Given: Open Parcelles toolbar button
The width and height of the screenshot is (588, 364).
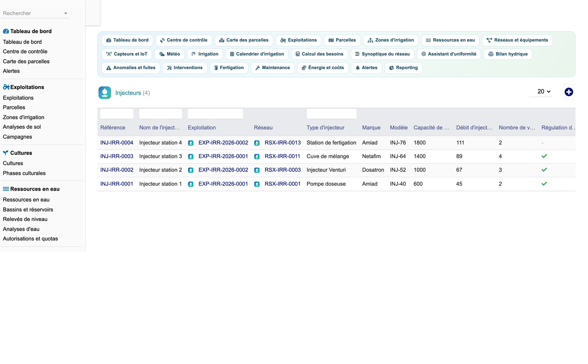Looking at the screenshot, I should click(342, 40).
